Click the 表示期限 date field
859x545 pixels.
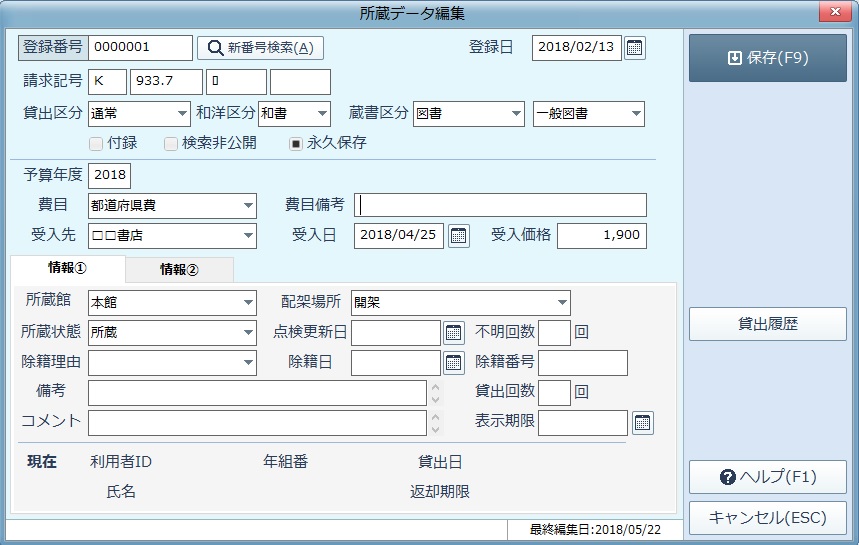[583, 423]
